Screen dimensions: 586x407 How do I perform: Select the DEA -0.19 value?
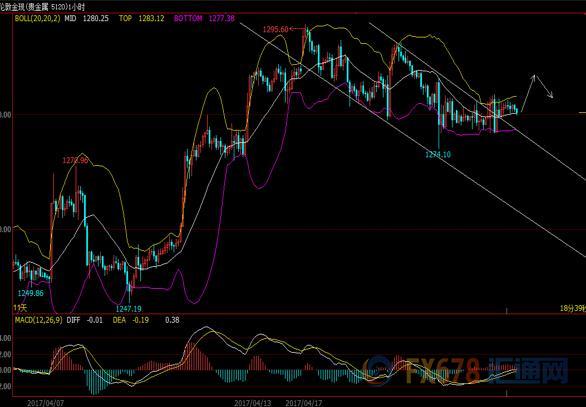click(130, 320)
